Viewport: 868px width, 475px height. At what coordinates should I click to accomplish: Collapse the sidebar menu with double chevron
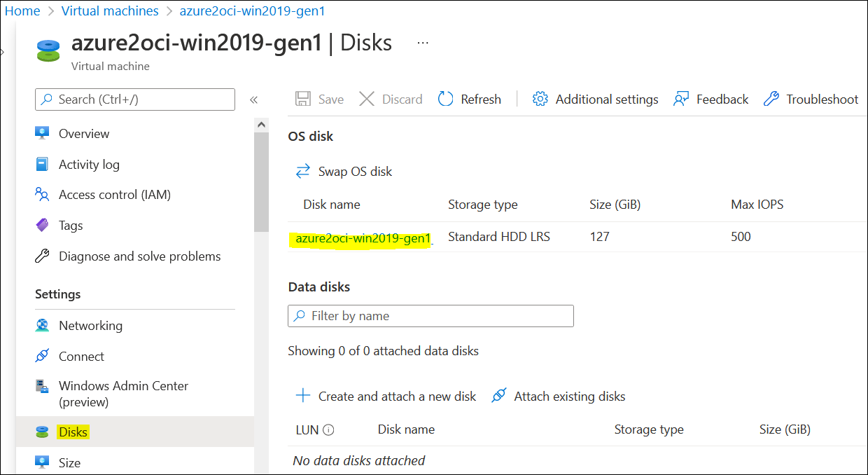pos(253,100)
